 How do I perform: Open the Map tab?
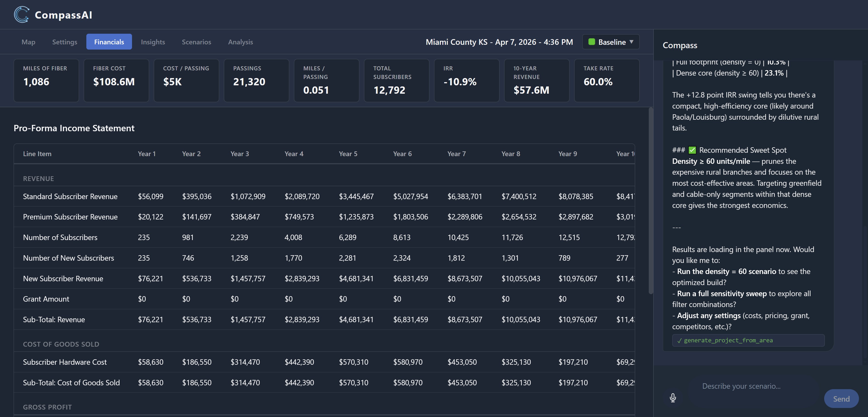click(28, 42)
